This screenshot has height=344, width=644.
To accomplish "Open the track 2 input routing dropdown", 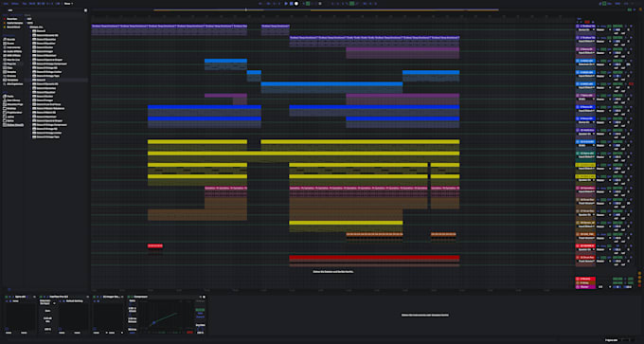I will pos(586,42).
